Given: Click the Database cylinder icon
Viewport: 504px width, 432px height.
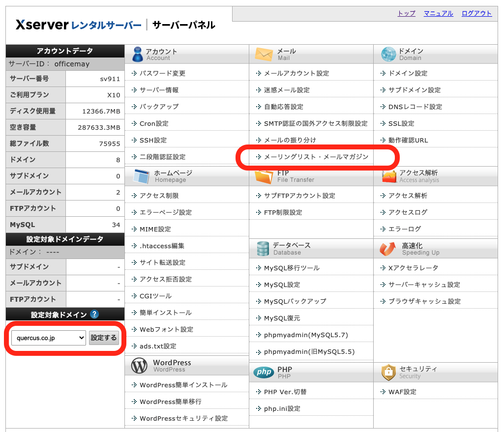Looking at the screenshot, I should (x=263, y=249).
